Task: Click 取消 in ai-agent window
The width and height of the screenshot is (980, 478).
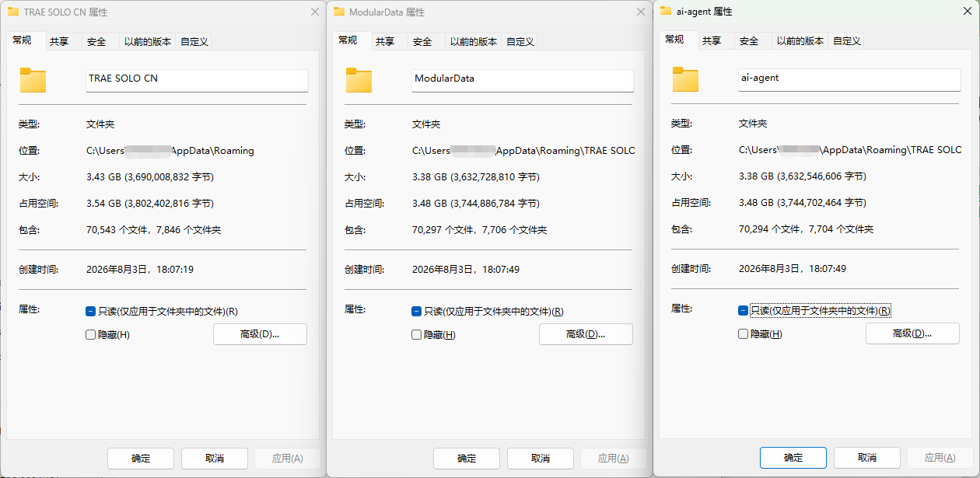Action: [867, 457]
